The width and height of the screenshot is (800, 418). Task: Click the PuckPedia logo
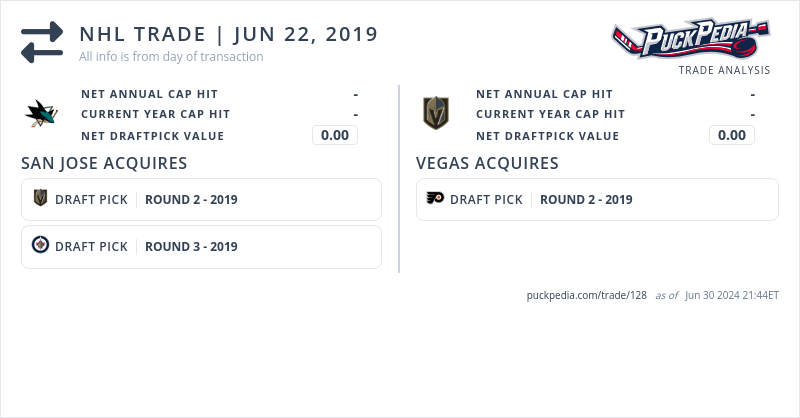691,40
